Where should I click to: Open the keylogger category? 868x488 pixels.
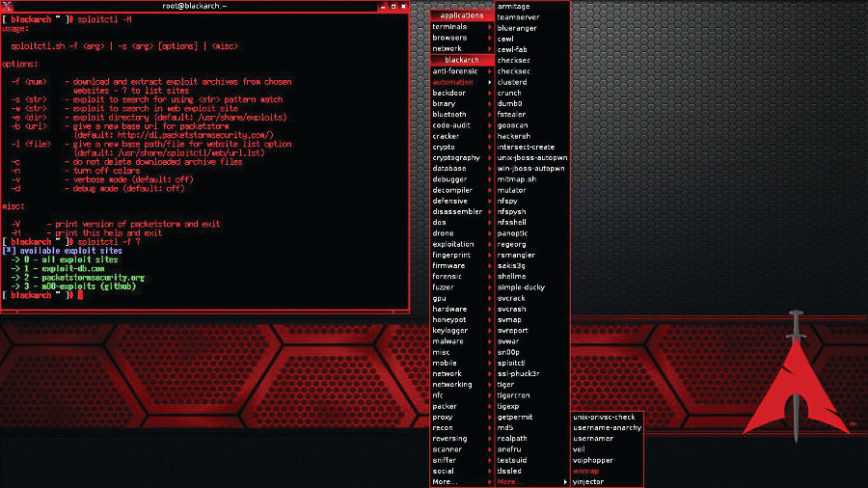tap(462, 330)
